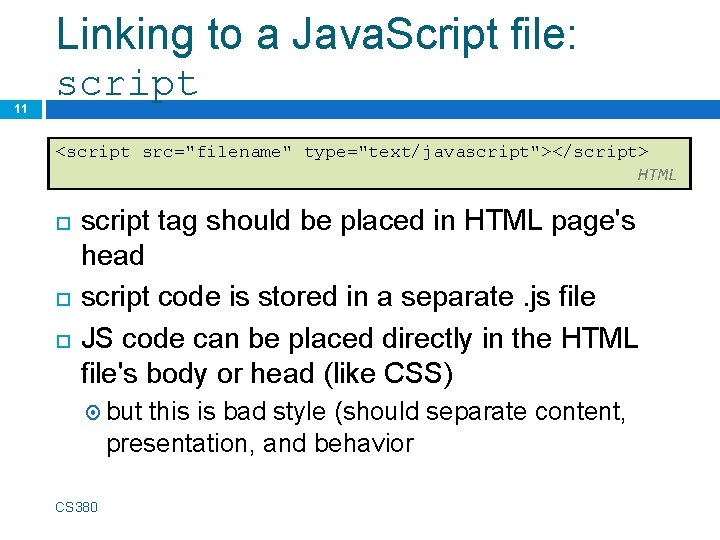Click the slide number 11 badge

coord(21,109)
